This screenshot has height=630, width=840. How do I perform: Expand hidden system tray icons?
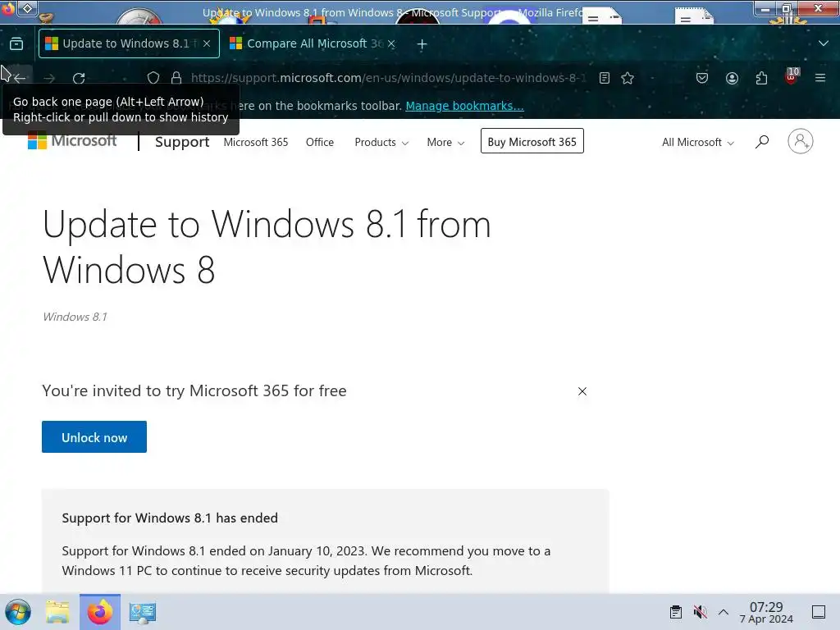[x=724, y=612]
